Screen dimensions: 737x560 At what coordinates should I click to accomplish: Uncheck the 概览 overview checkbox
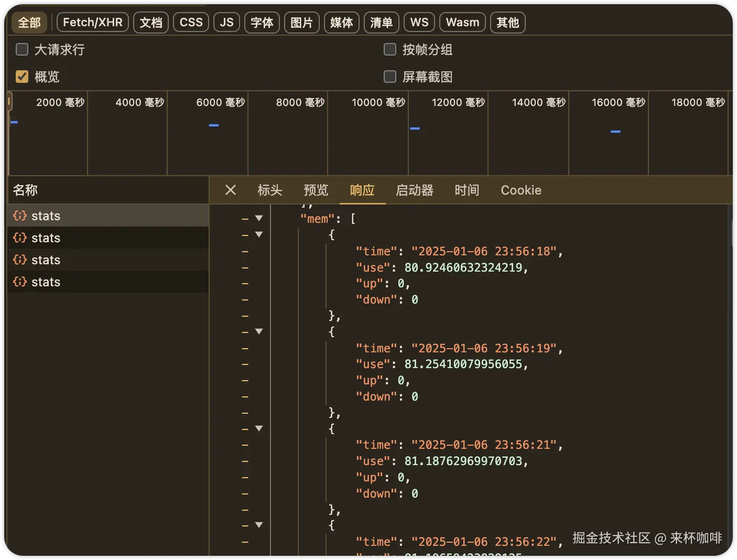[x=22, y=77]
